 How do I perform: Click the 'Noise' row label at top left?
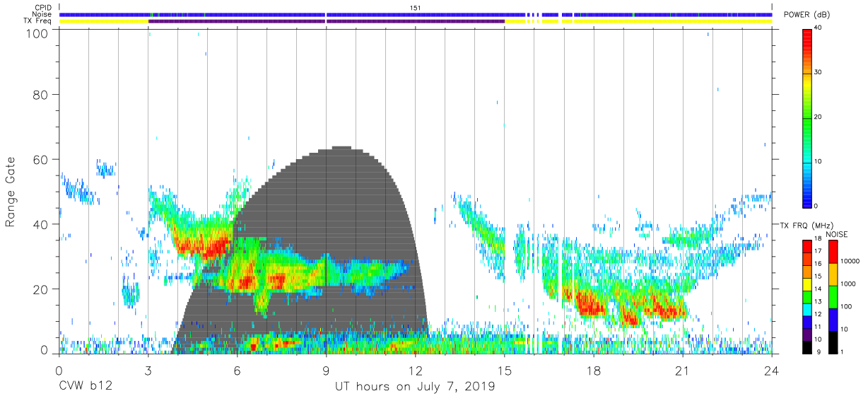pyautogui.click(x=43, y=14)
